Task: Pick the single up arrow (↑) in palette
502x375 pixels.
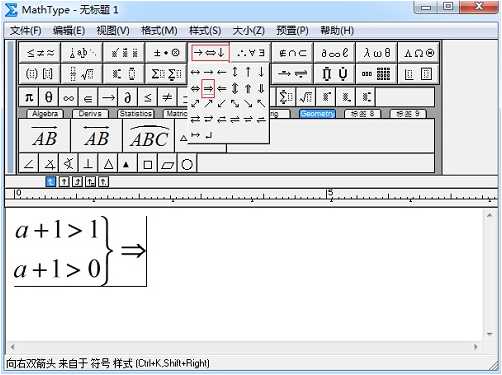Action: 248,72
